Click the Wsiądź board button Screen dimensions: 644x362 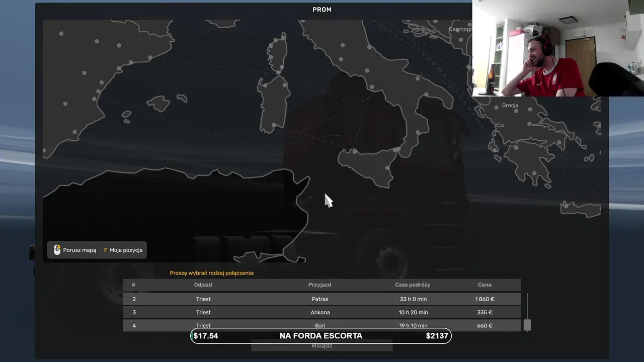click(321, 346)
